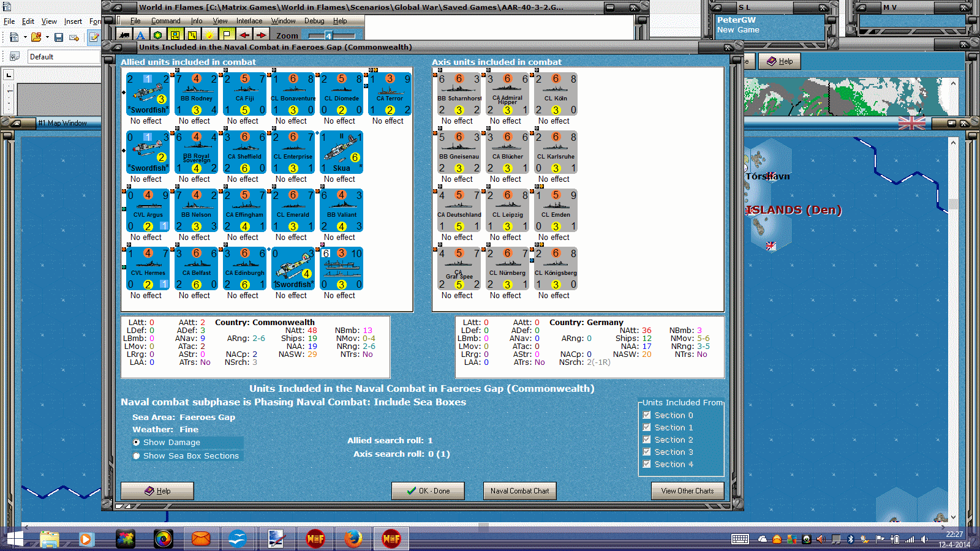Open Firefox from the taskbar
Viewport: 980px width, 551px height.
[x=353, y=539]
